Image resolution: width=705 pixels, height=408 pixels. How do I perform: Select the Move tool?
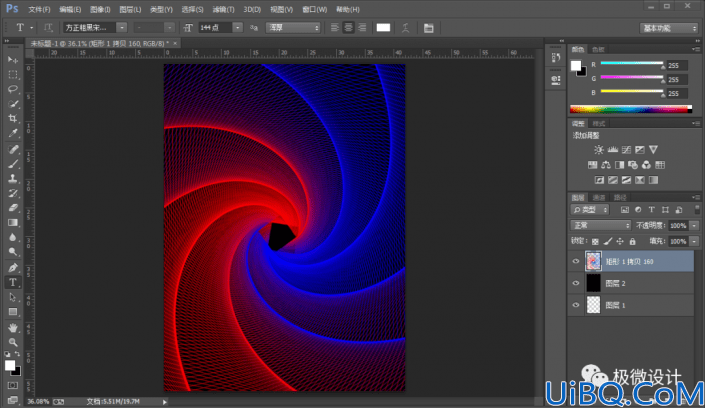(x=13, y=60)
